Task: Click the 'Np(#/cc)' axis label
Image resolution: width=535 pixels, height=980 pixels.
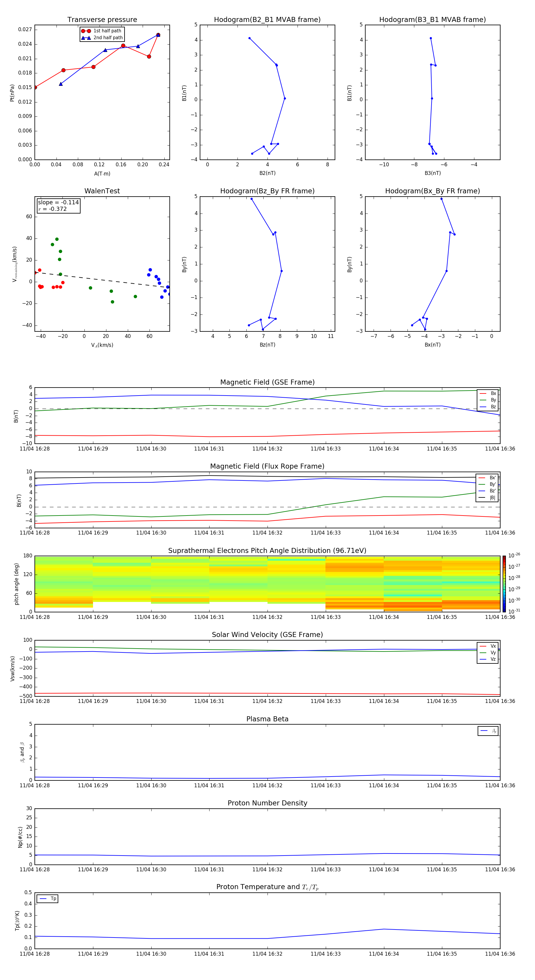Action: pyautogui.click(x=20, y=837)
